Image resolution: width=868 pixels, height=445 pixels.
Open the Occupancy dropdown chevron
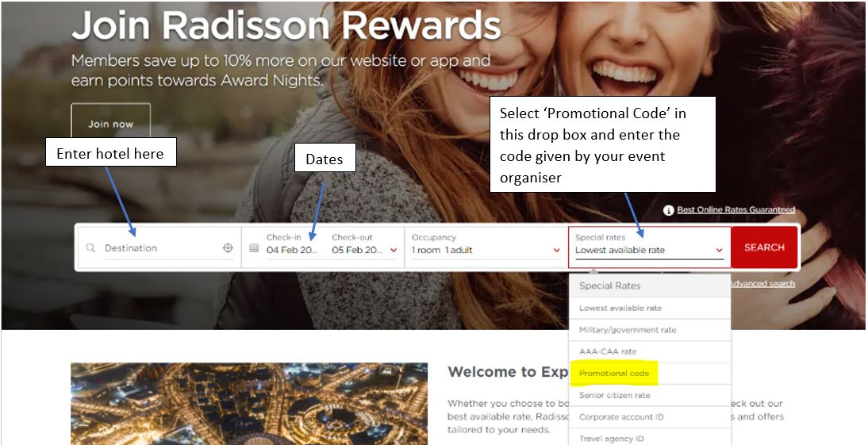(557, 250)
